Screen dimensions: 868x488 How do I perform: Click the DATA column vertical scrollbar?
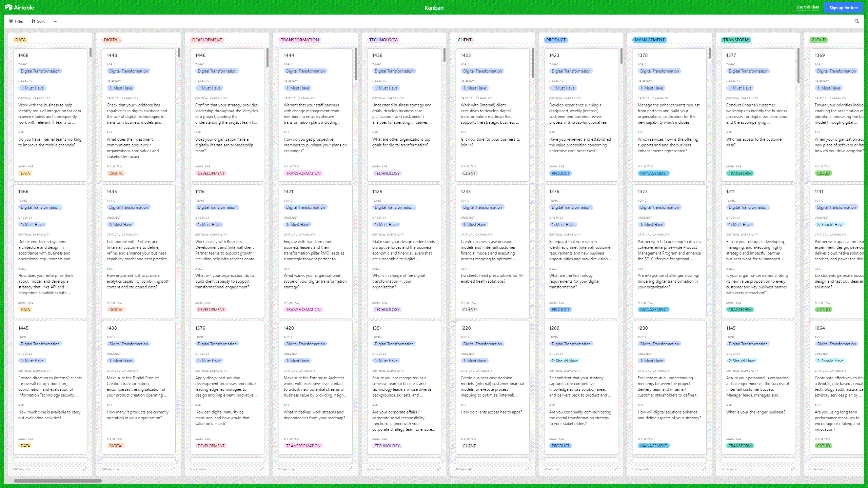click(x=91, y=53)
